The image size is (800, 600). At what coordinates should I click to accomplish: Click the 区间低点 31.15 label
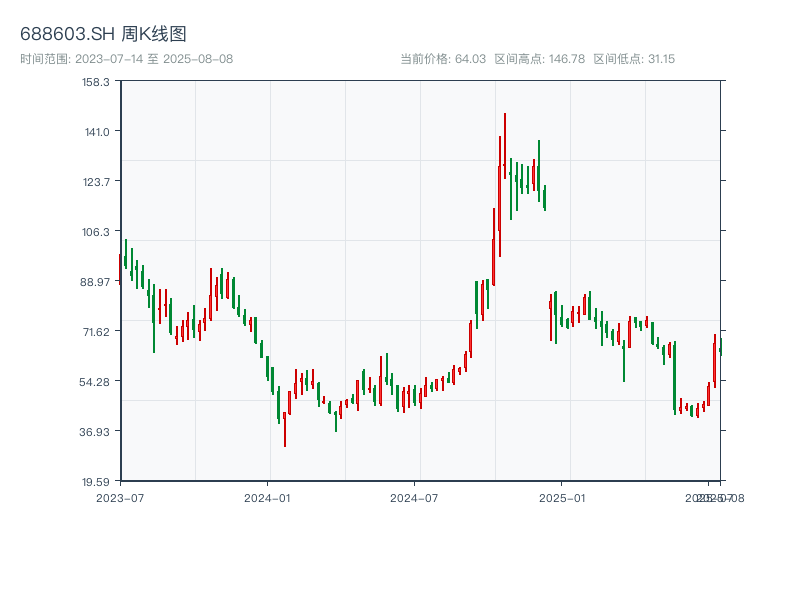coord(634,59)
